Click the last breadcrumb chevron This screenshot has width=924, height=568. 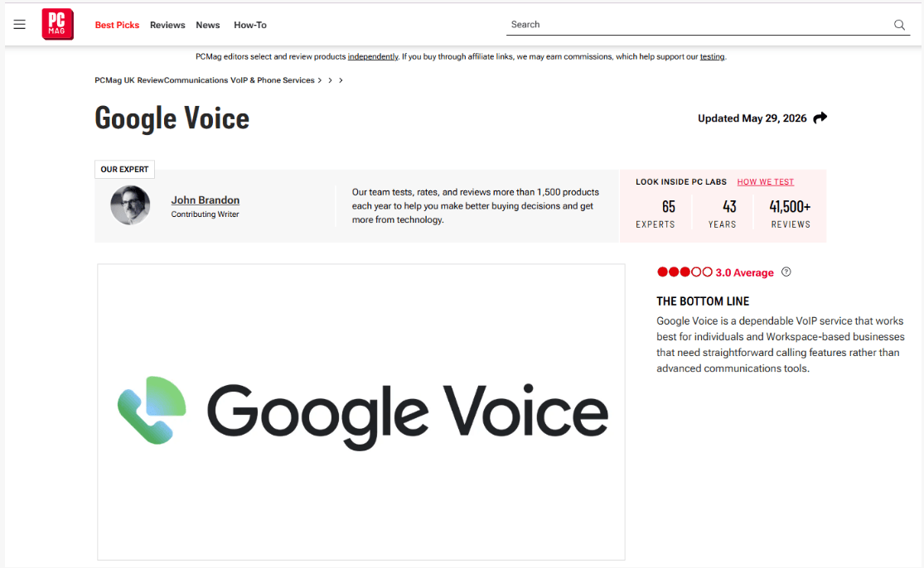pos(341,80)
